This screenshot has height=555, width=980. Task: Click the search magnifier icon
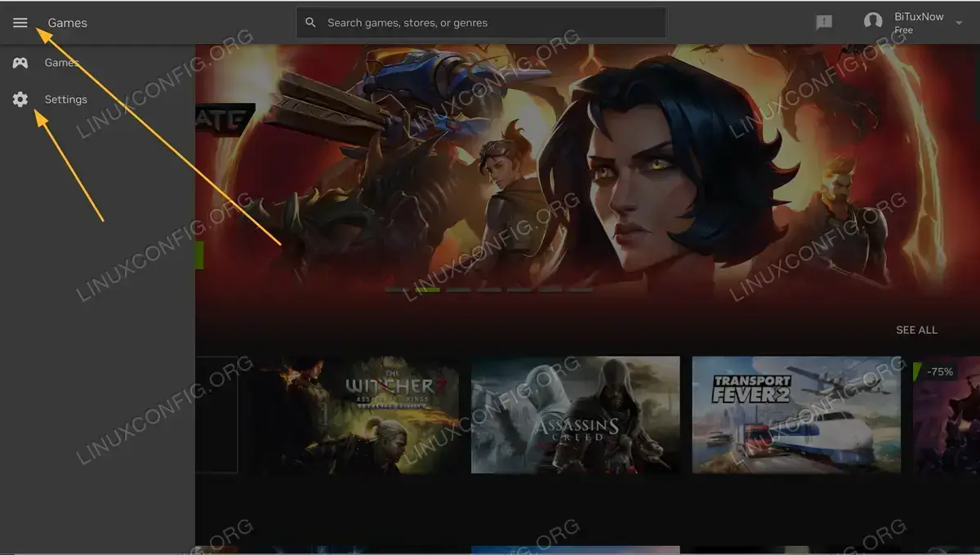pos(310,23)
